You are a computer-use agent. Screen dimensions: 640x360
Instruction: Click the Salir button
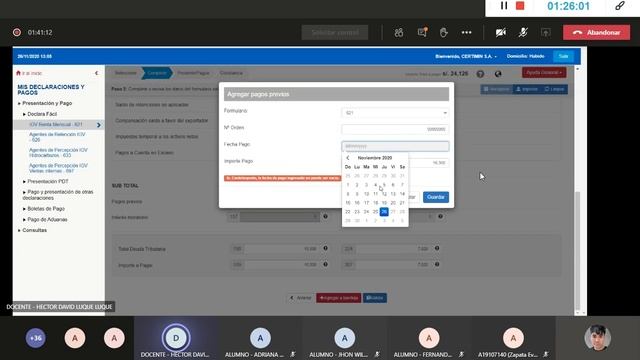563,56
